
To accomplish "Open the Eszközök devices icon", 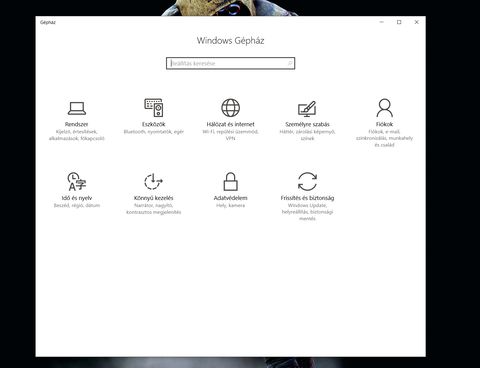I will 154,107.
